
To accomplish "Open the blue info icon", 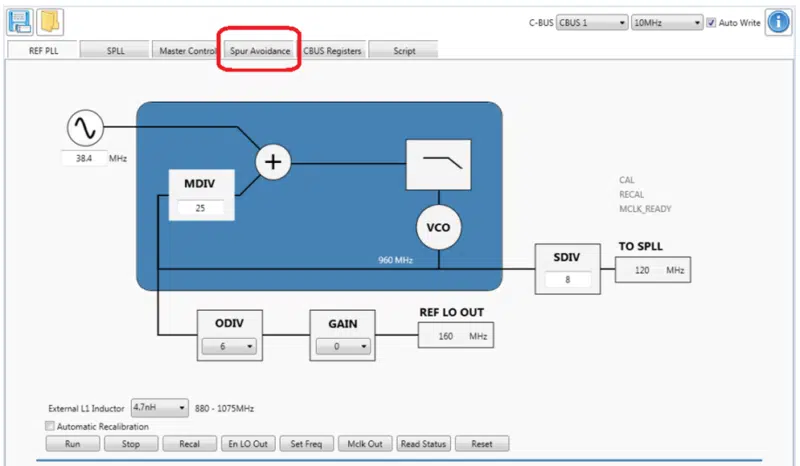I will click(x=779, y=23).
